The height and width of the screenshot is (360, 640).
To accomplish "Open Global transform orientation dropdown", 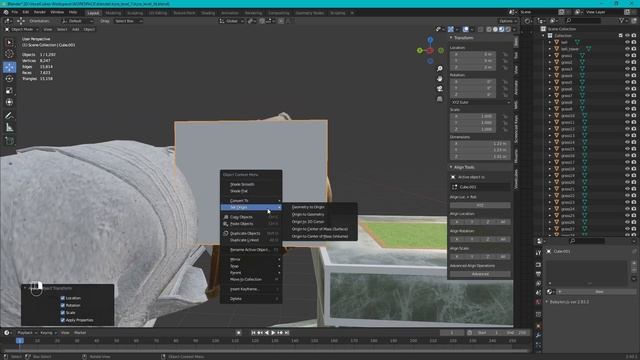I will coord(231,21).
